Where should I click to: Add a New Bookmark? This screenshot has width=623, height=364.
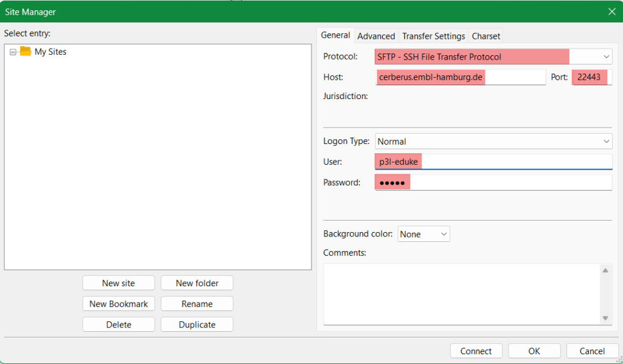(x=119, y=304)
